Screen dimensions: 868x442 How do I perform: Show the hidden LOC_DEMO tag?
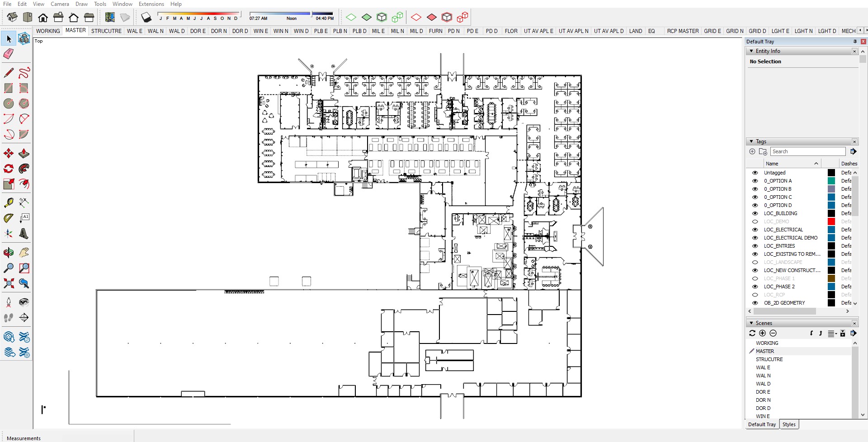click(755, 221)
